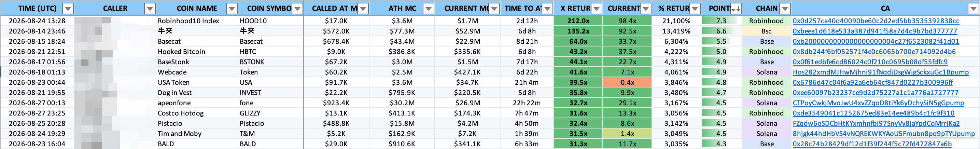980x149 pixels.
Task: Select the 2026-08-24 13:28 time cell
Action: [37, 21]
